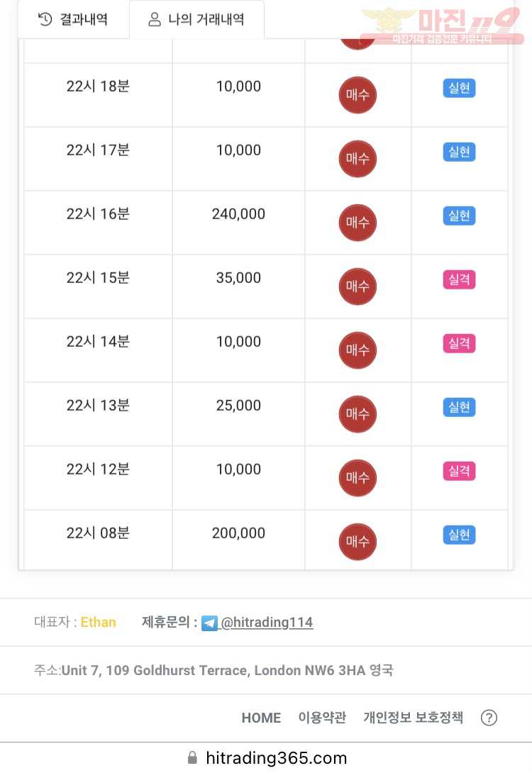Click the 매수 icon for 22시 13분
Screen dimensions: 532x773
[x=358, y=413]
